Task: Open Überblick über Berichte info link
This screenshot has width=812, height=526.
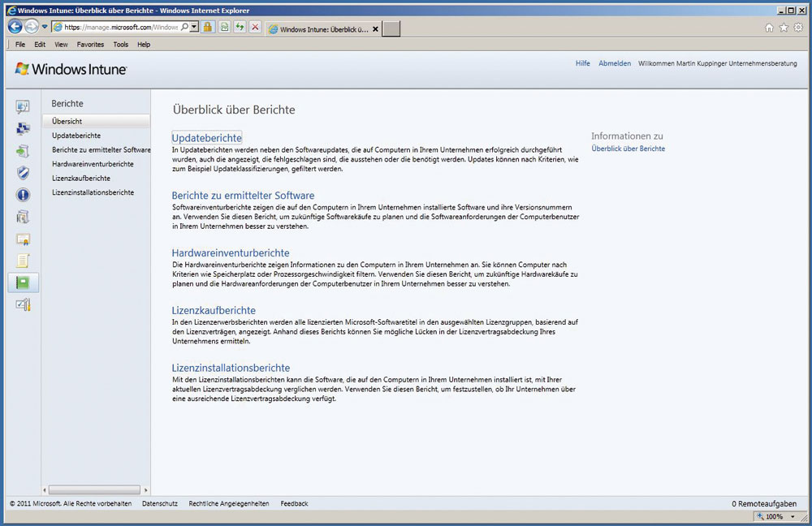Action: (x=628, y=149)
